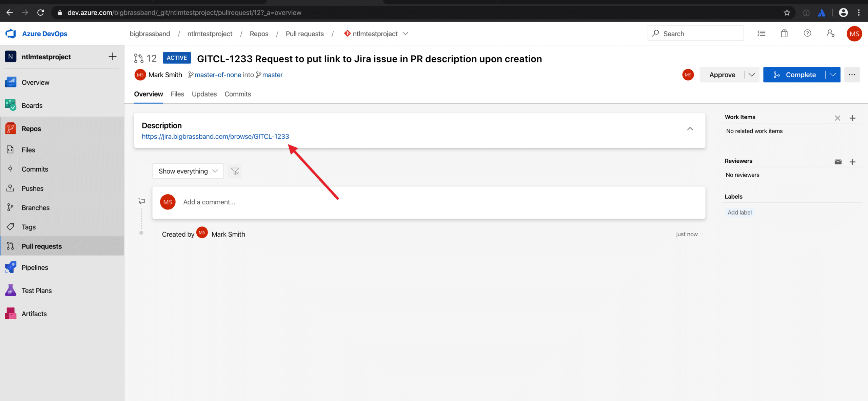Switch to the Updates tab

(204, 94)
